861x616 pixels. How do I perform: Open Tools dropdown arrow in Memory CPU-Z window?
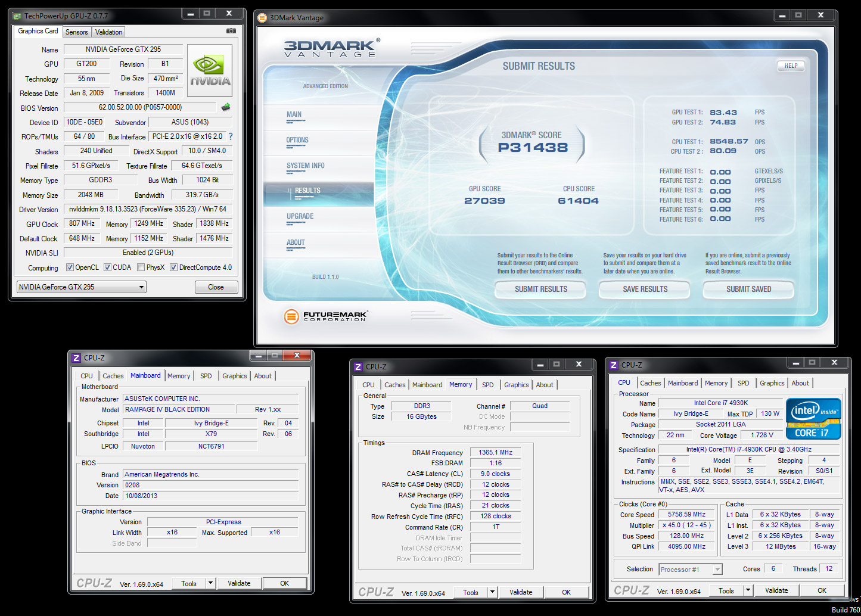coord(492,592)
